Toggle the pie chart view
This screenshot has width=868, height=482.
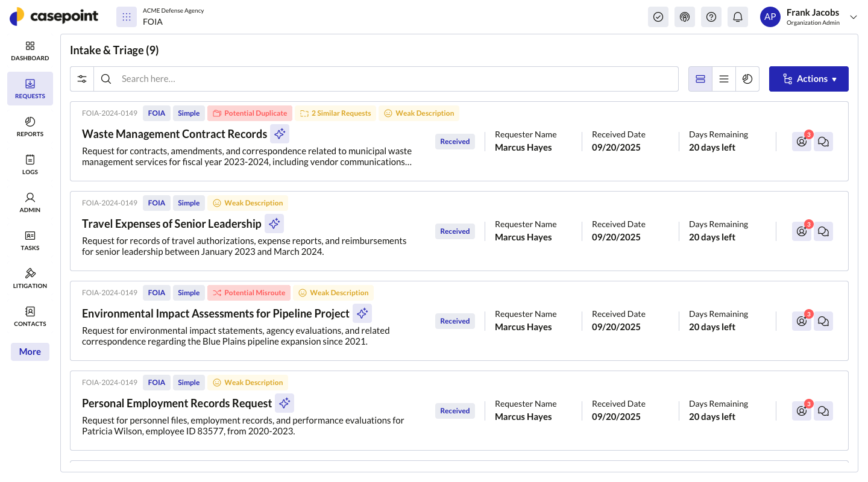[x=747, y=78]
